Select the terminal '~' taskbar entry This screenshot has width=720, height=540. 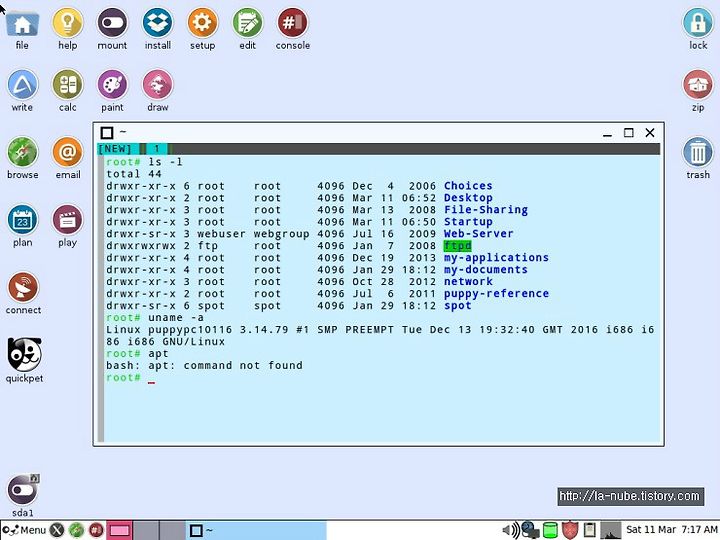coord(256,530)
